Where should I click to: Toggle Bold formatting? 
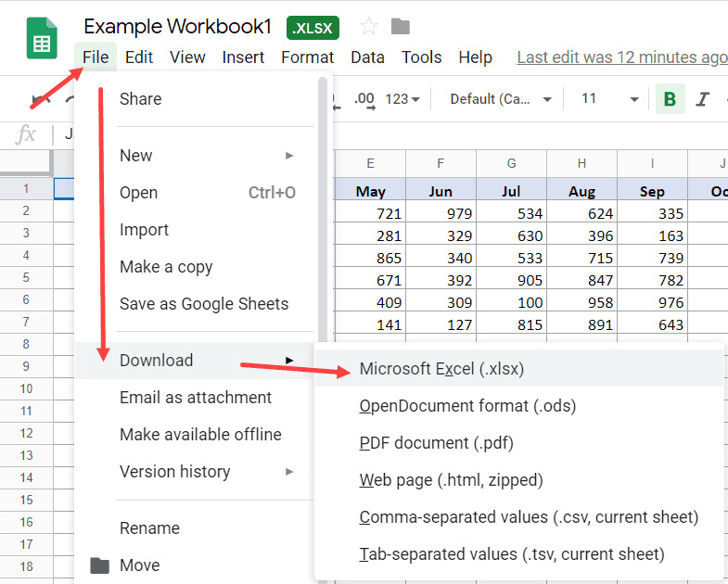pyautogui.click(x=670, y=99)
